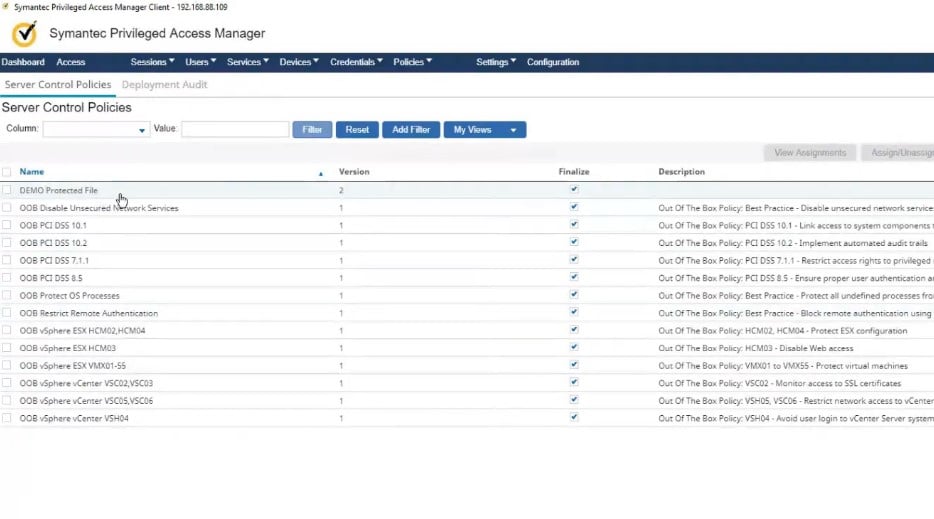The width and height of the screenshot is (934, 519).
Task: Focus the Value filter input field
Action: (235, 129)
